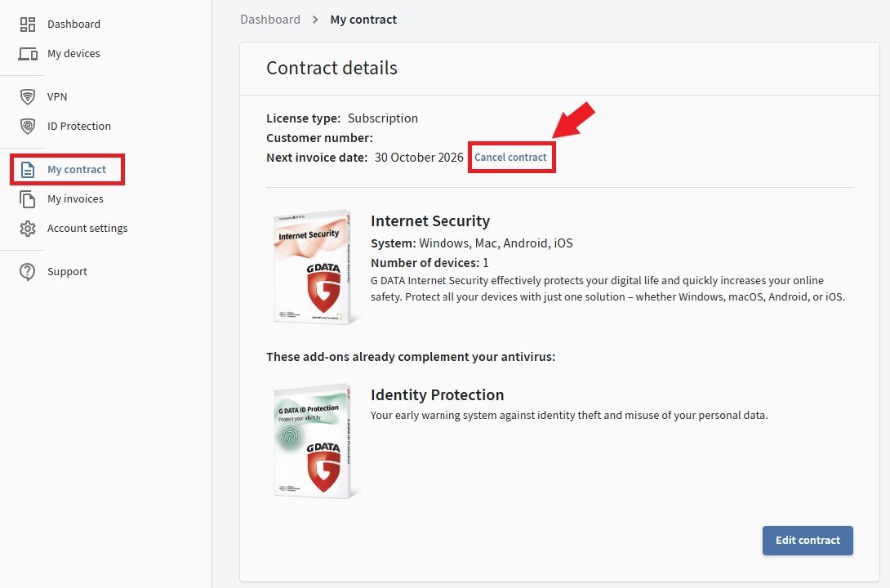Viewport: 890px width, 588px height.
Task: Click the My devices monitor icon
Action: point(28,54)
